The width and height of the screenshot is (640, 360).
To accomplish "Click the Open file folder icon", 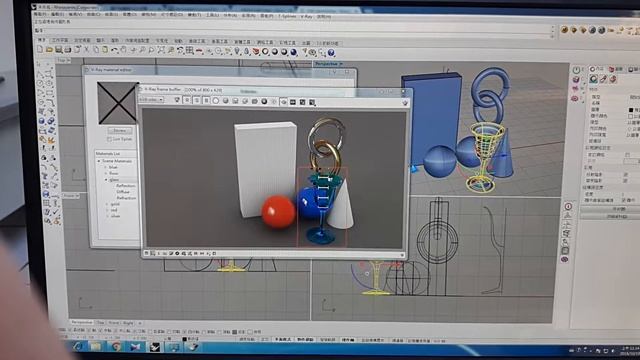I will pyautogui.click(x=49, y=50).
